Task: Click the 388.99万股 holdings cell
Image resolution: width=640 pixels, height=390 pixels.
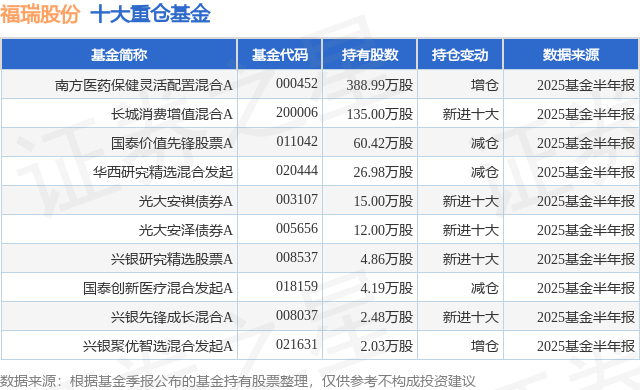Action: [380, 85]
